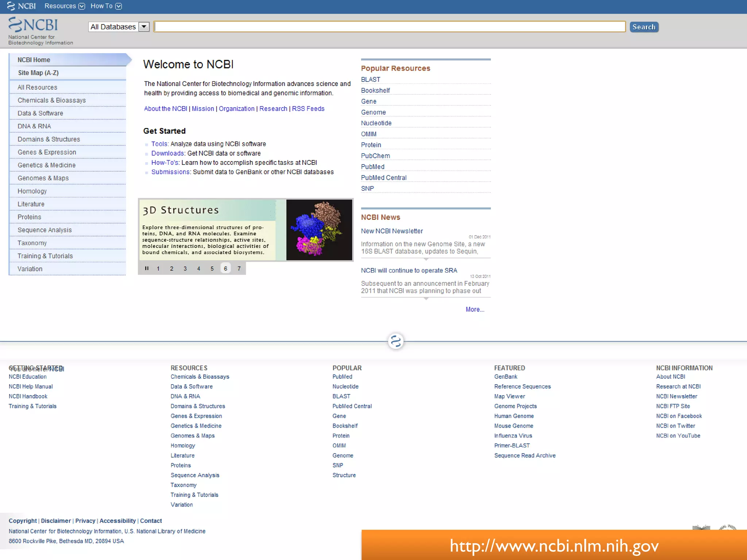
Task: Jump to slide 3 of the banner
Action: (185, 269)
